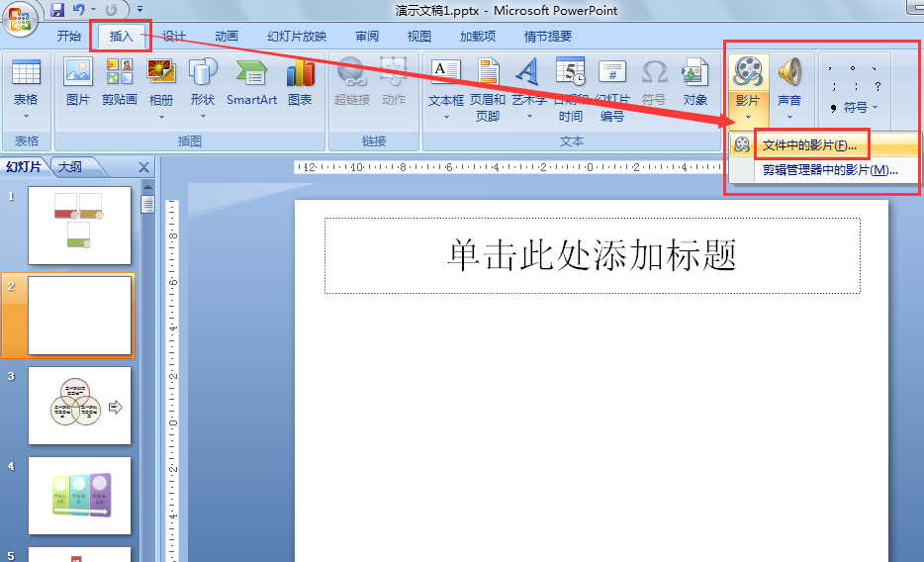Click the Office button logo

[x=20, y=19]
